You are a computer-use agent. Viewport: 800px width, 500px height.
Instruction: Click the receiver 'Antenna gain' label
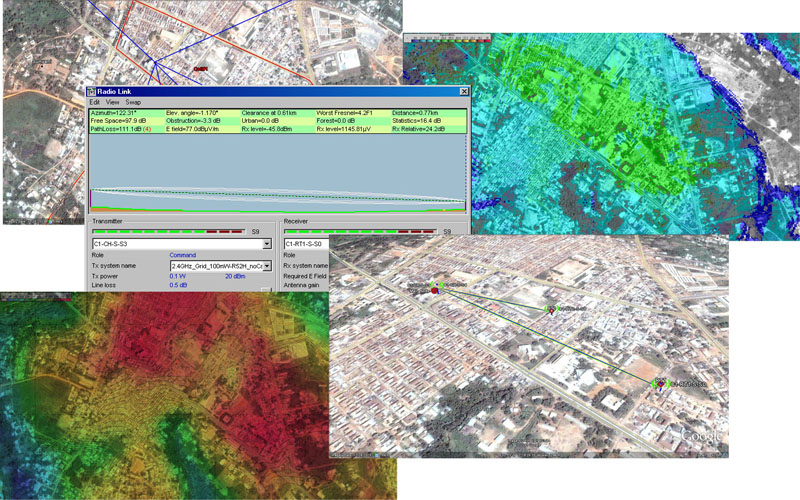(302, 285)
